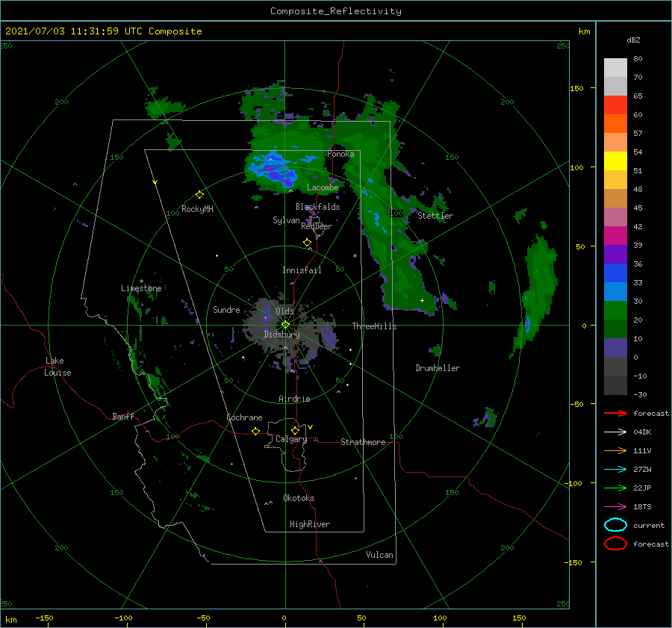Click the yellow marker near RockyMH
The image size is (672, 628).
click(x=199, y=195)
